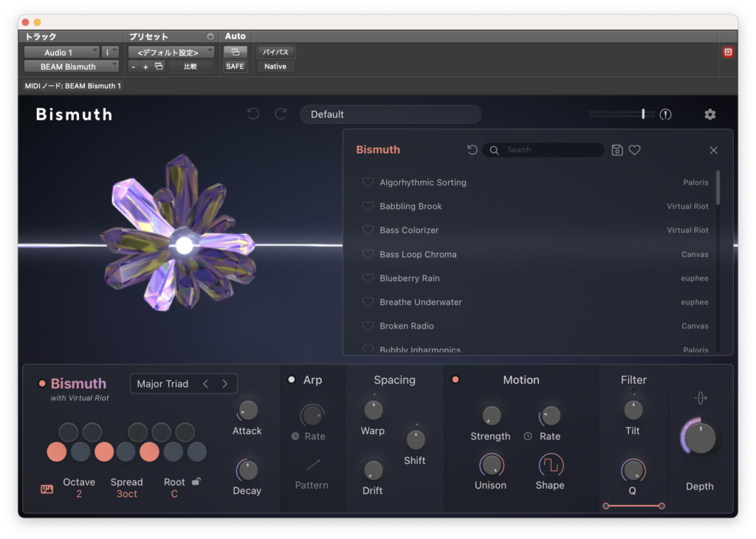Viewport: 756px width, 539px height.
Task: Close the preset browser panel
Action: click(x=714, y=150)
